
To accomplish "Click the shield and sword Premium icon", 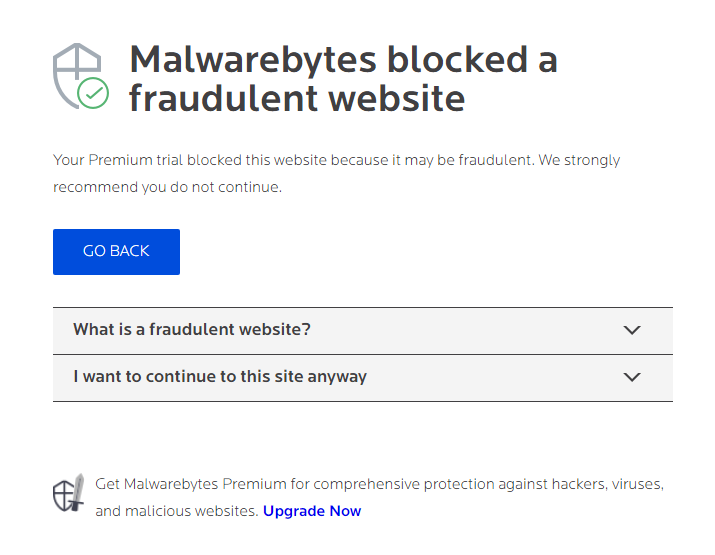I will [x=69, y=493].
